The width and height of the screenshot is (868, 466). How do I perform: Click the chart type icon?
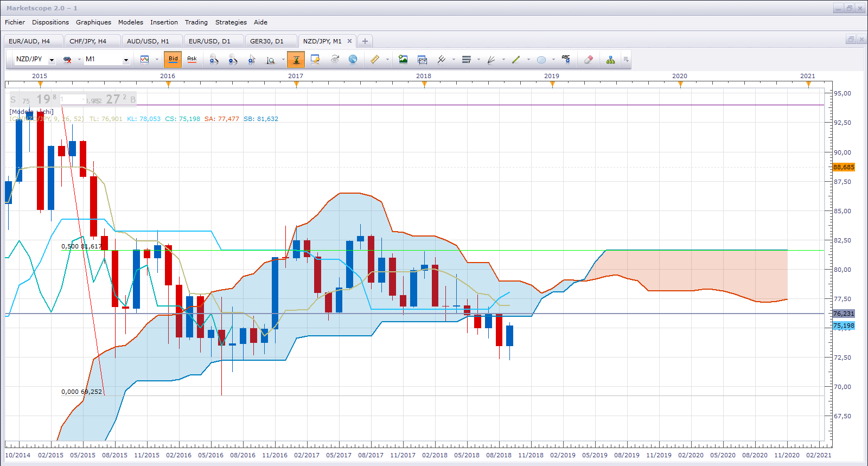(144, 60)
